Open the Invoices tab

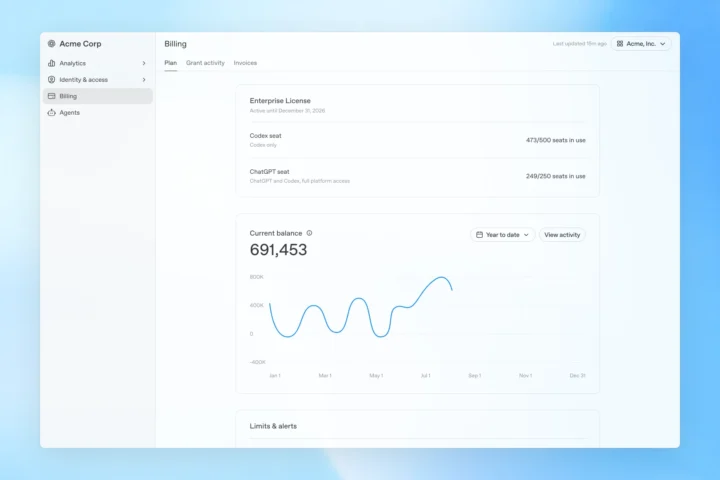pos(245,63)
